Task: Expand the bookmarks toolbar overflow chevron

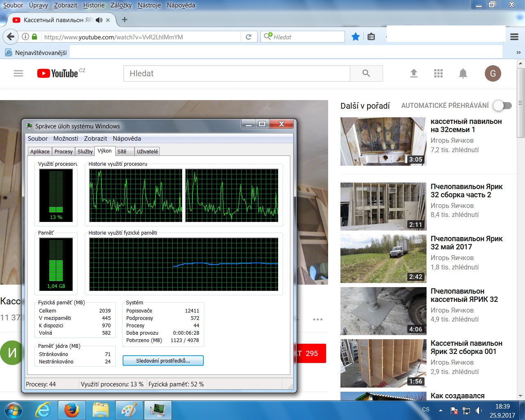Action: coord(518,53)
